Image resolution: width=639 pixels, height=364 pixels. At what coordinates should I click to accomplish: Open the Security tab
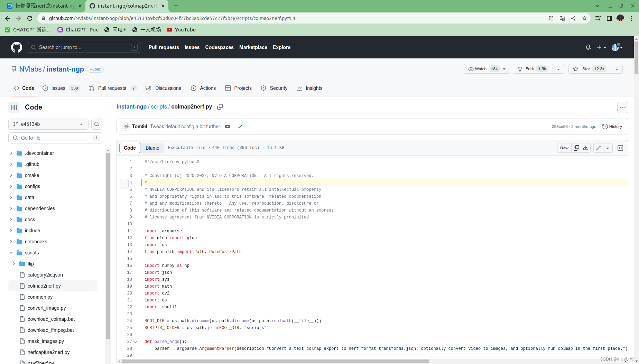[x=274, y=88]
